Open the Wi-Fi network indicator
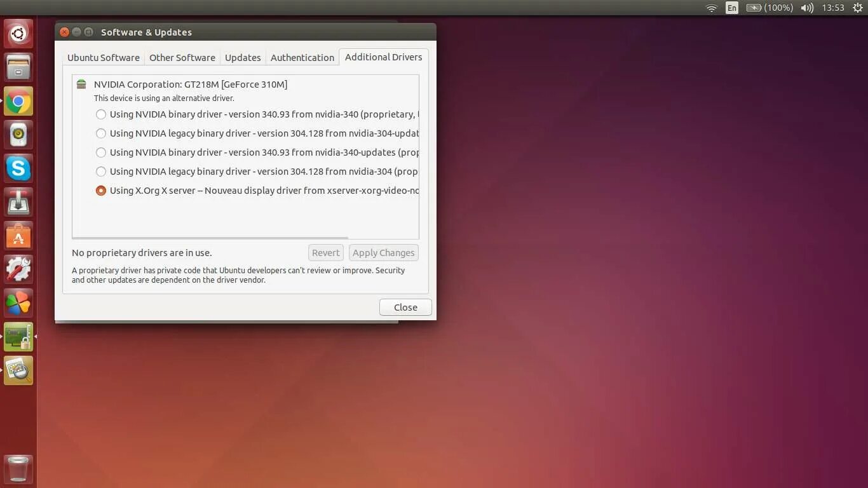The image size is (868, 488). point(712,8)
